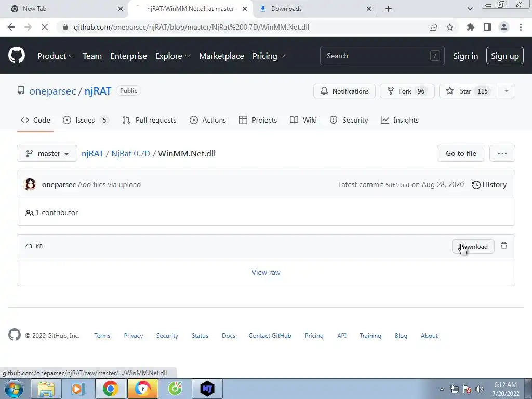Click Go to file button
The height and width of the screenshot is (399, 532).
461,153
